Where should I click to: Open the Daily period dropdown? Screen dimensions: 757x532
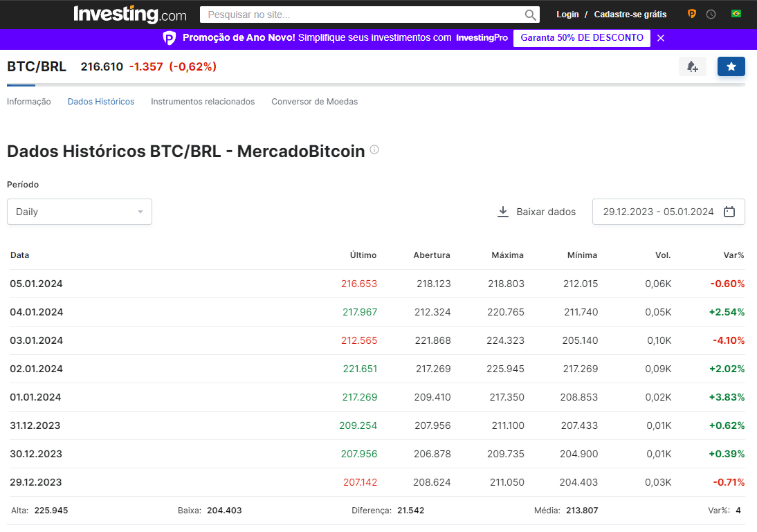tap(80, 212)
